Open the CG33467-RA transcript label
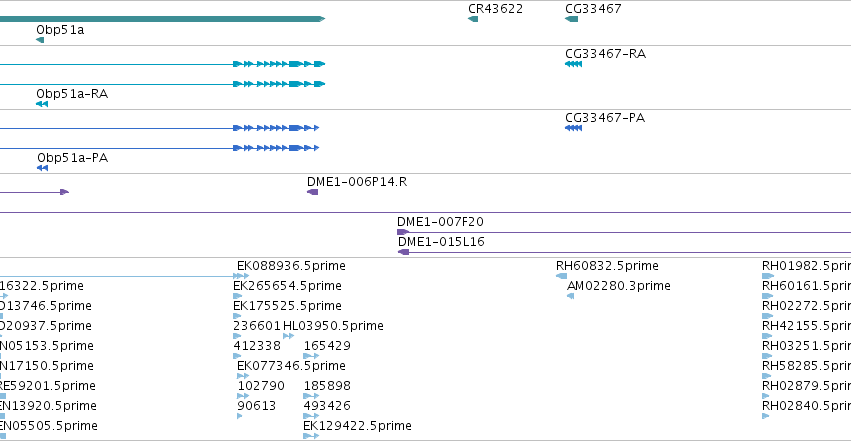851x441 pixels. (x=606, y=54)
